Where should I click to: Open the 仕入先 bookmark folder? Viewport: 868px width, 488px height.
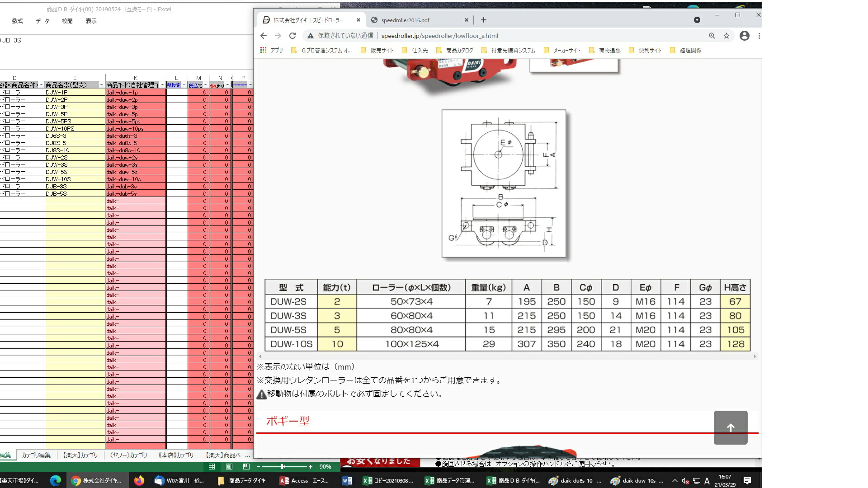point(415,50)
